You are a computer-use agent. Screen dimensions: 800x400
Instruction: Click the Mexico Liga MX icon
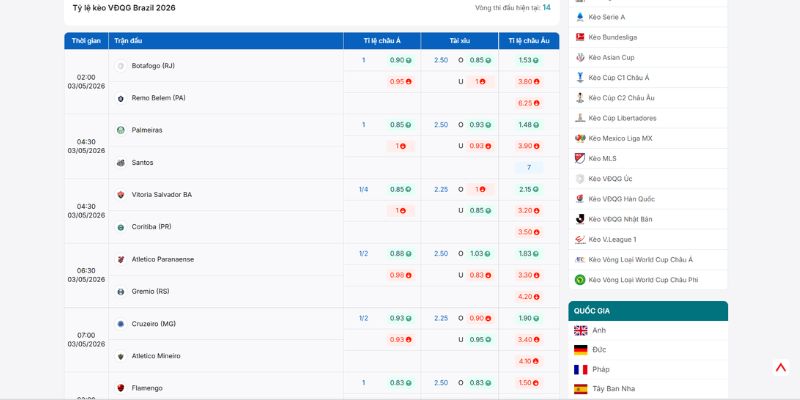[x=580, y=138]
